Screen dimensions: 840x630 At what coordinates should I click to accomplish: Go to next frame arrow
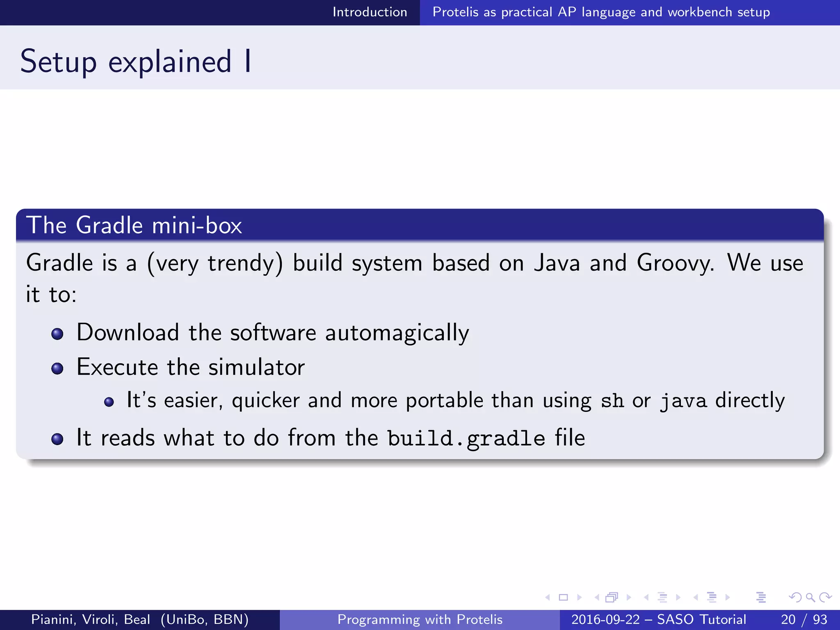(x=629, y=598)
